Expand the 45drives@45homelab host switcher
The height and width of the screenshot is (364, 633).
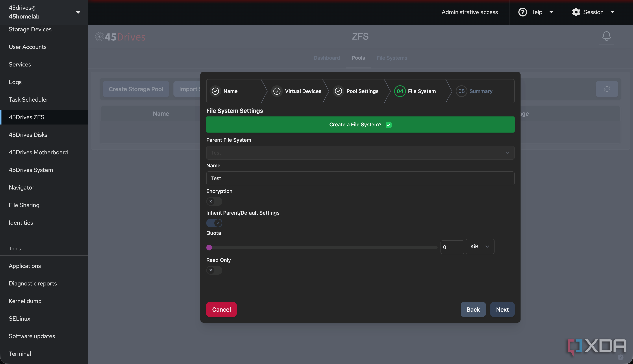pyautogui.click(x=44, y=12)
